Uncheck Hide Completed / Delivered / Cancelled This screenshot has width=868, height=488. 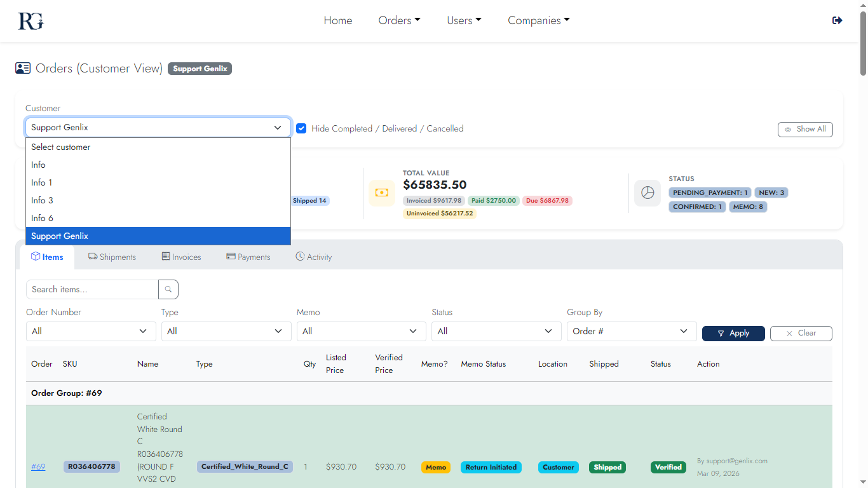[x=301, y=128]
